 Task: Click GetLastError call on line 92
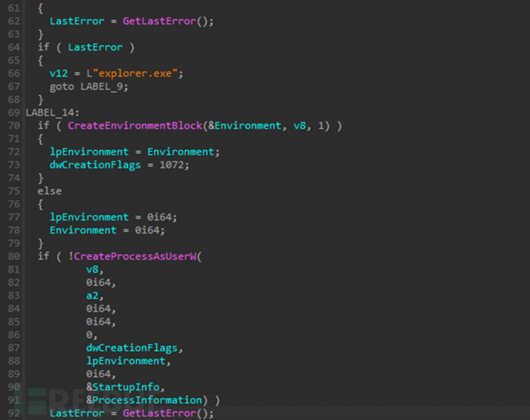click(162, 413)
